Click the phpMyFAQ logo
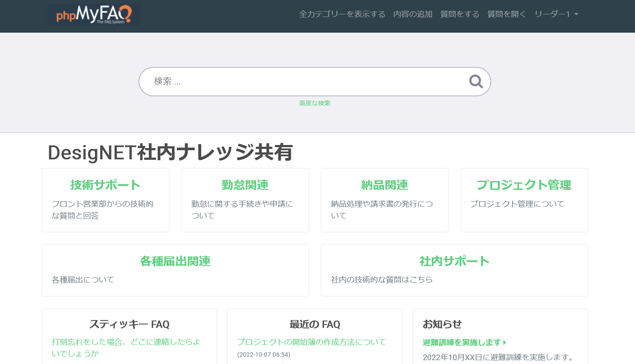 pos(94,14)
